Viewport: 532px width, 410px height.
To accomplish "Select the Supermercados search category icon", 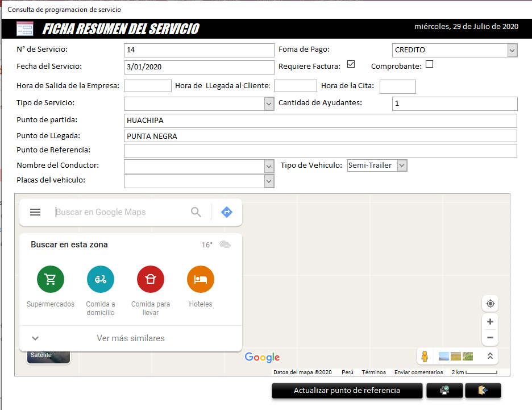I will 50,279.
